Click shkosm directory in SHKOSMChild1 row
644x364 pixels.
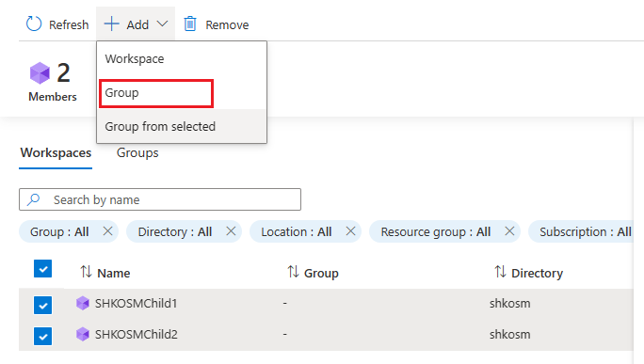[509, 303]
